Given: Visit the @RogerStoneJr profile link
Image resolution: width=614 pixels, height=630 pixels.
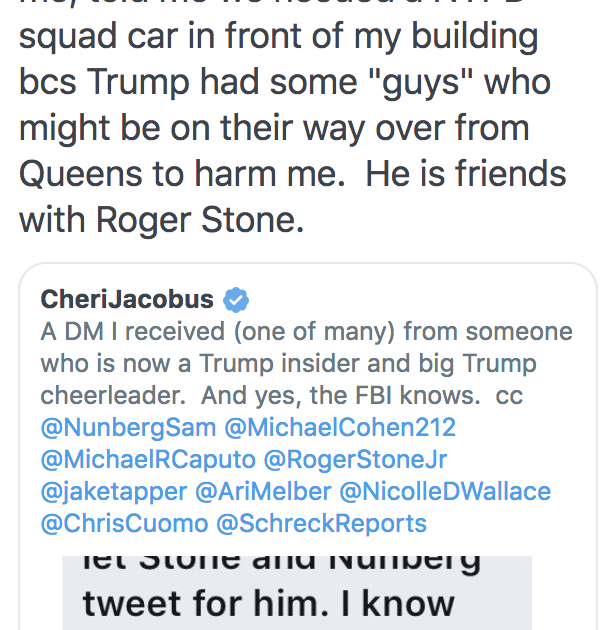Looking at the screenshot, I should coord(355,459).
